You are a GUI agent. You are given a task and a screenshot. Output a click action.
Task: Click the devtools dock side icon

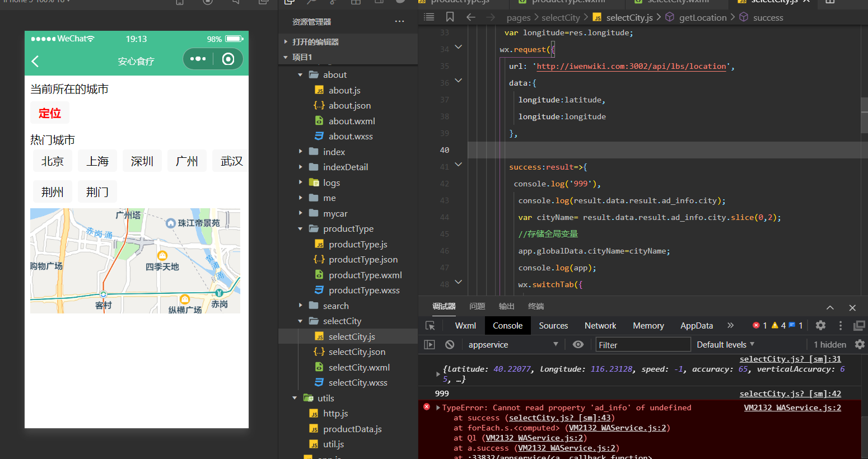pos(859,325)
